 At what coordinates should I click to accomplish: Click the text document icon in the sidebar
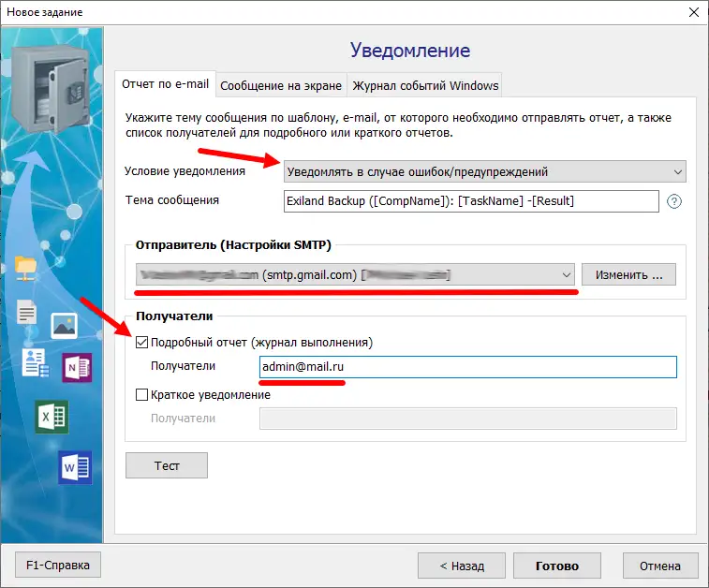27,314
